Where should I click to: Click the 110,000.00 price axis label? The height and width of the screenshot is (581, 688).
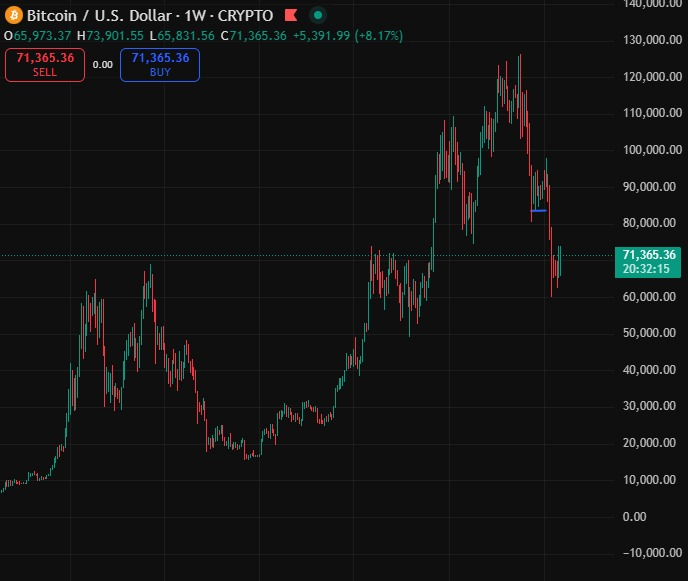(x=652, y=113)
